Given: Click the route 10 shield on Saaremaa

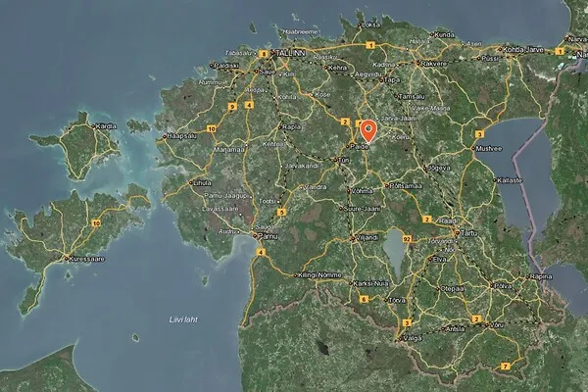Looking at the screenshot, I should [96, 223].
